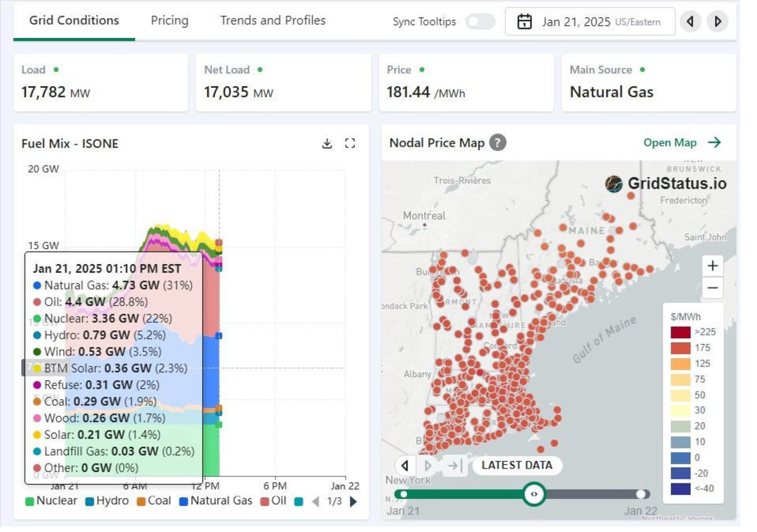Show next page of legend items
The width and height of the screenshot is (757, 532).
coord(353,501)
